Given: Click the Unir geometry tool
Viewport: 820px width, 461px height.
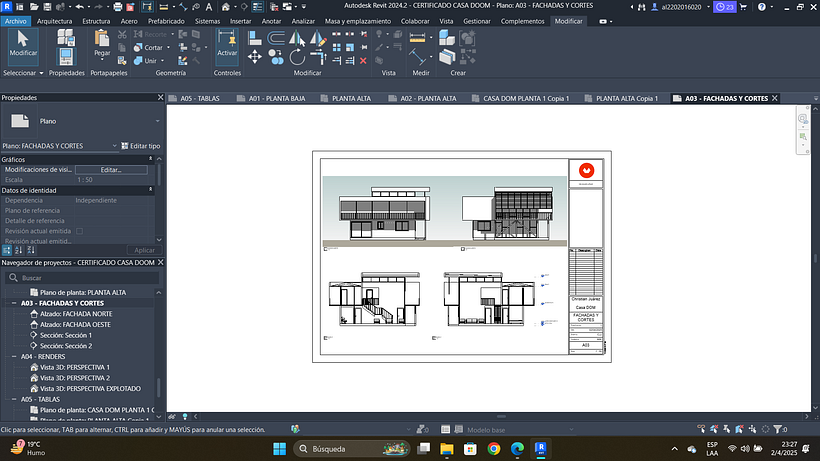Looking at the screenshot, I should coord(145,61).
